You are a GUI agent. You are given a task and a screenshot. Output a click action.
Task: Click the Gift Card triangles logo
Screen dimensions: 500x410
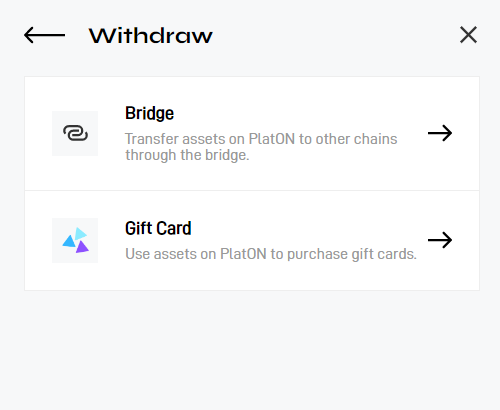[x=75, y=240]
